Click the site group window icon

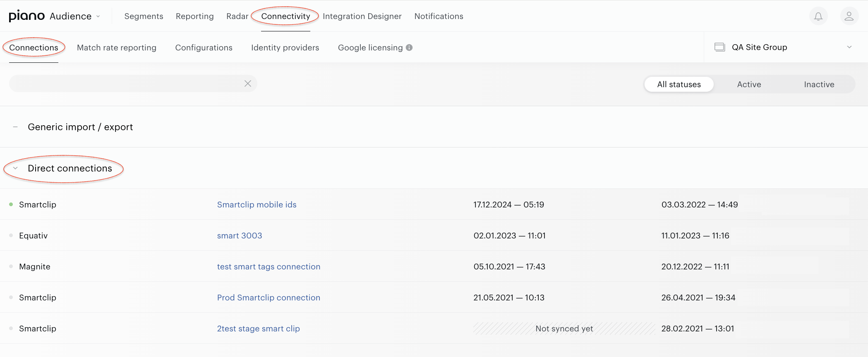point(720,47)
